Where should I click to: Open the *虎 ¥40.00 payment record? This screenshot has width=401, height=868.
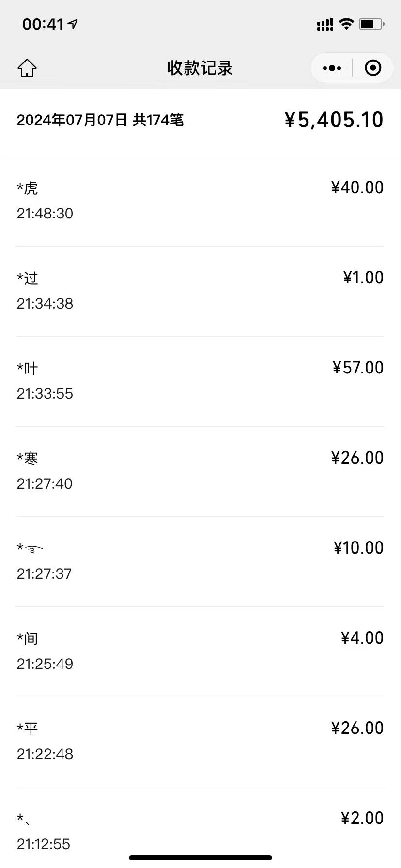pyautogui.click(x=200, y=200)
